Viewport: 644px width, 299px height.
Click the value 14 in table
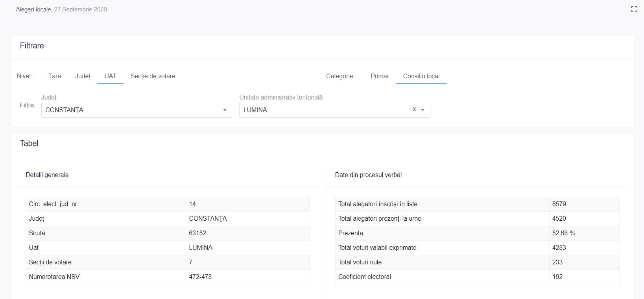click(x=192, y=204)
